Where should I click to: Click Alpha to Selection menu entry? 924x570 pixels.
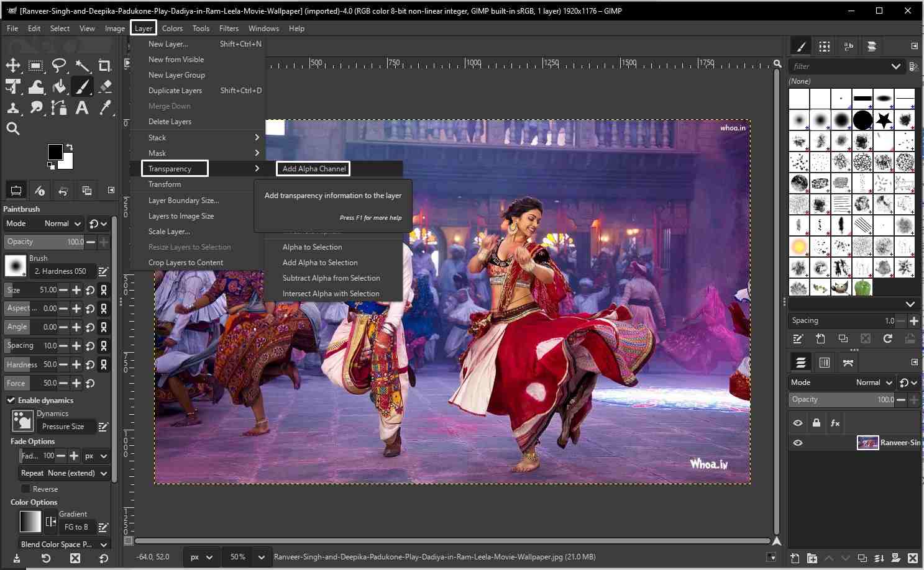(x=312, y=247)
